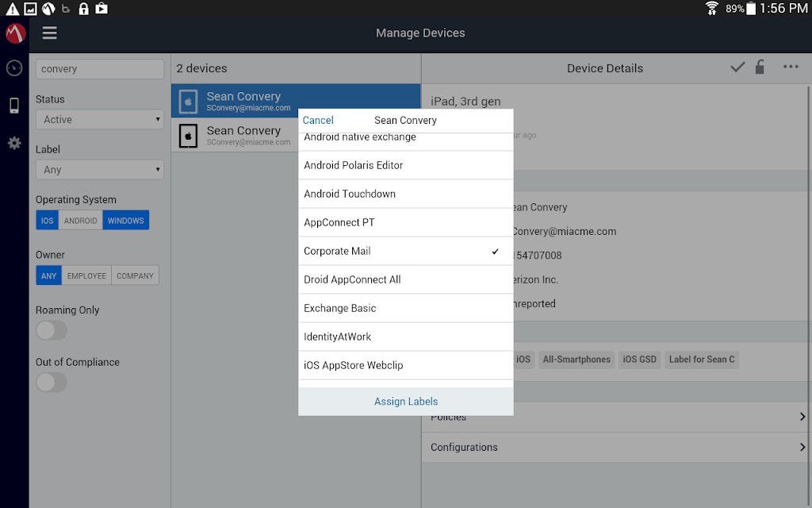Select the highlighted Sean Convery device row
Image resolution: width=812 pixels, height=508 pixels.
[296, 101]
